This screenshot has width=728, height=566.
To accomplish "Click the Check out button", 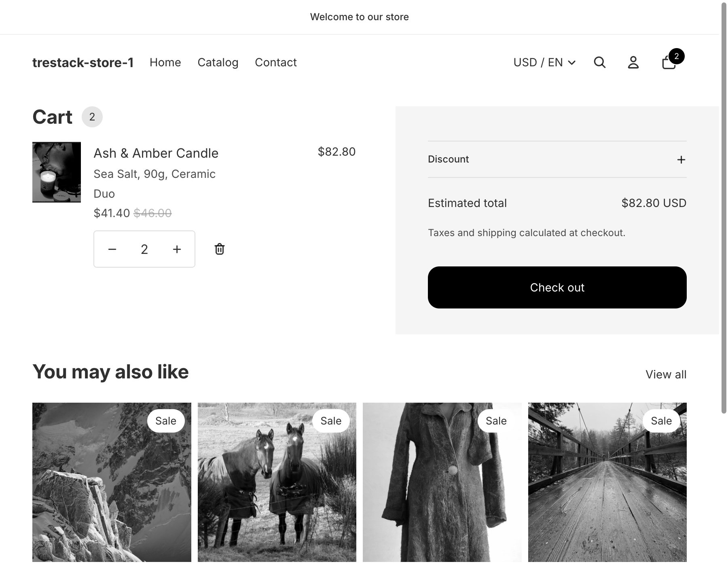I will [x=557, y=287].
